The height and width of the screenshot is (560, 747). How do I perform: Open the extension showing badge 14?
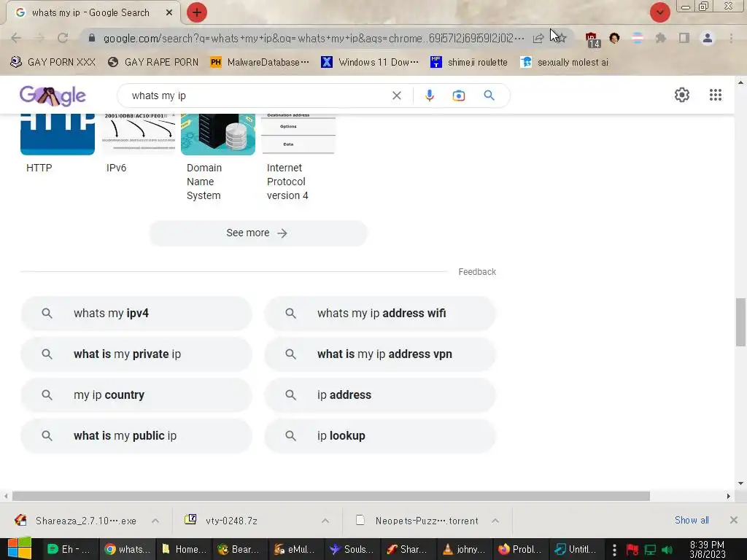(x=592, y=39)
